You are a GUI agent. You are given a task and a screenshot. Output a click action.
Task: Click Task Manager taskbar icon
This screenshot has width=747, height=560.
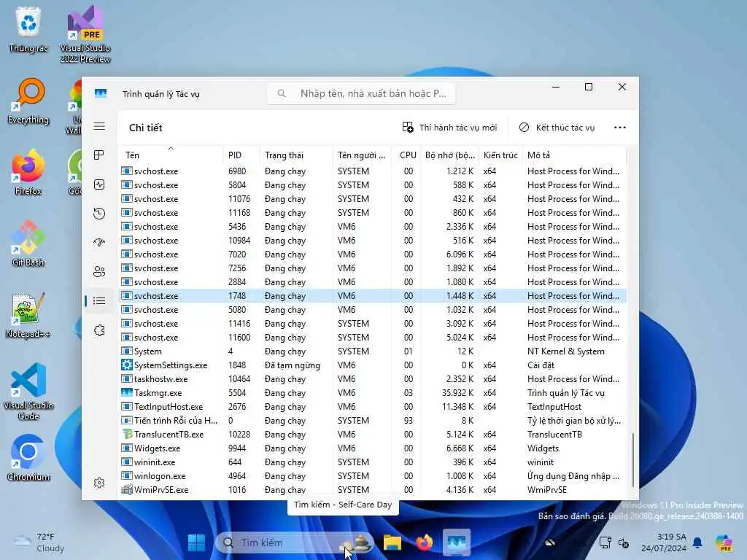pos(457,542)
